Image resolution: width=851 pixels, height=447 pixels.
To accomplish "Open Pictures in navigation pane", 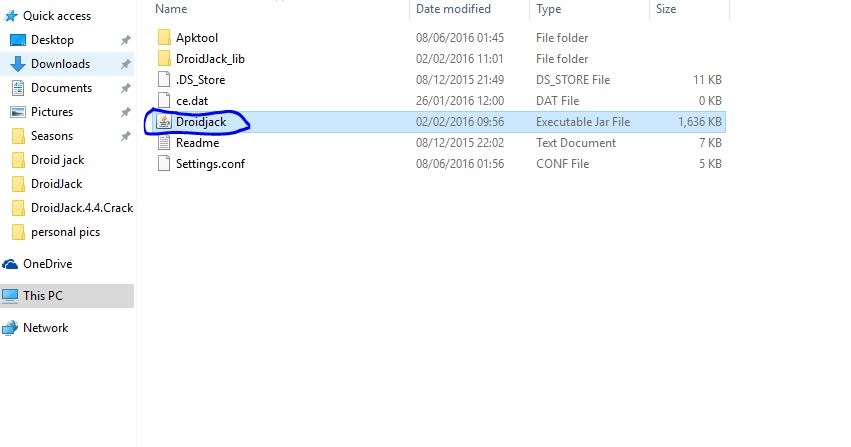I will pyautogui.click(x=52, y=112).
